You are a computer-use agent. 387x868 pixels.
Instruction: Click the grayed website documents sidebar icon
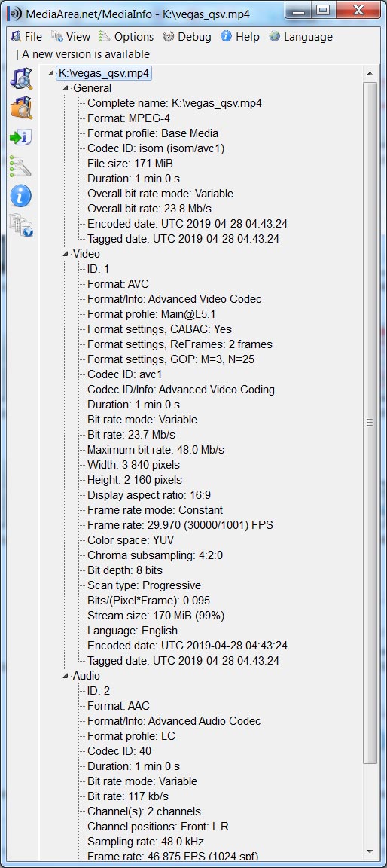pyautogui.click(x=21, y=225)
